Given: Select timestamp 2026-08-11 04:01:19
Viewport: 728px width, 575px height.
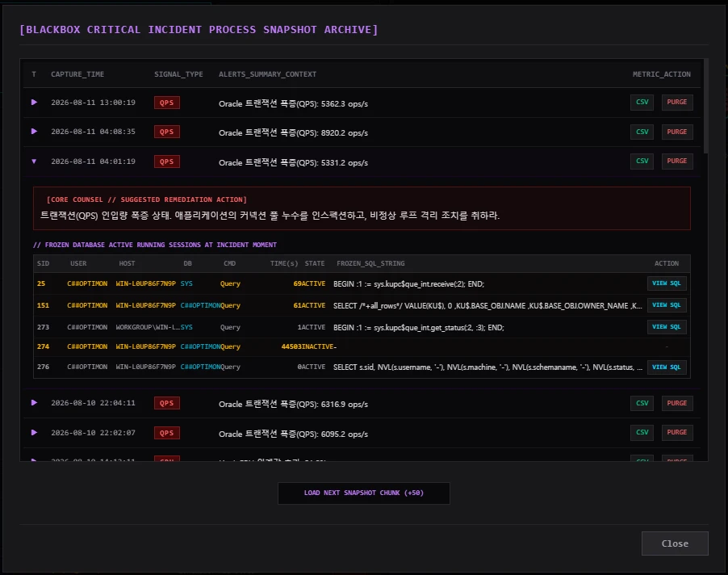Looking at the screenshot, I should tap(94, 162).
